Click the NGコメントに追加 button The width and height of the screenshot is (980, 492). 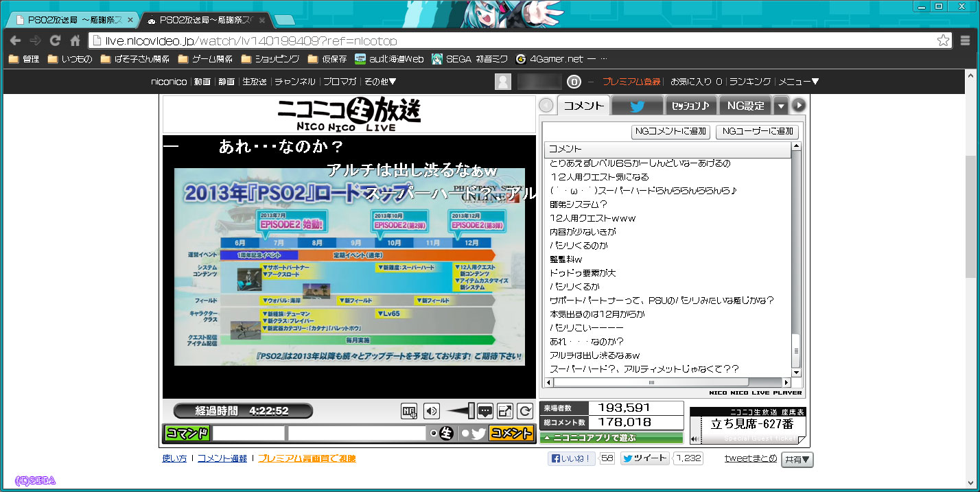670,131
